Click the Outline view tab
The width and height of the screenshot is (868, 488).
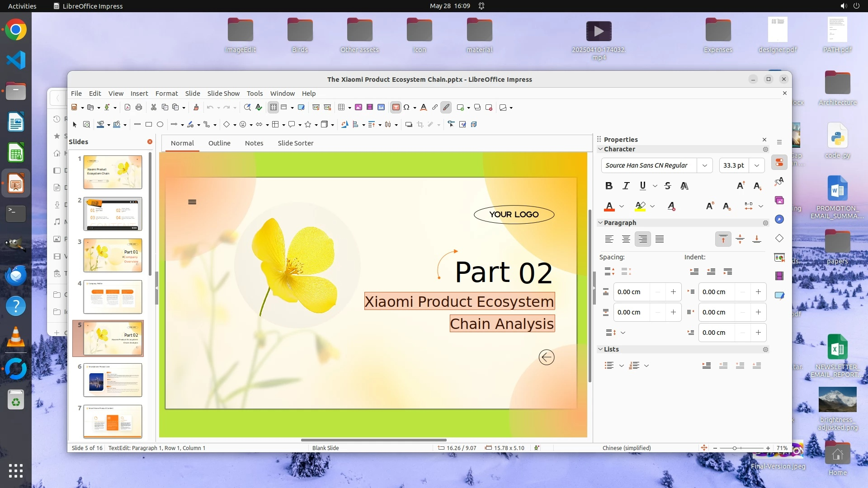[x=219, y=143]
